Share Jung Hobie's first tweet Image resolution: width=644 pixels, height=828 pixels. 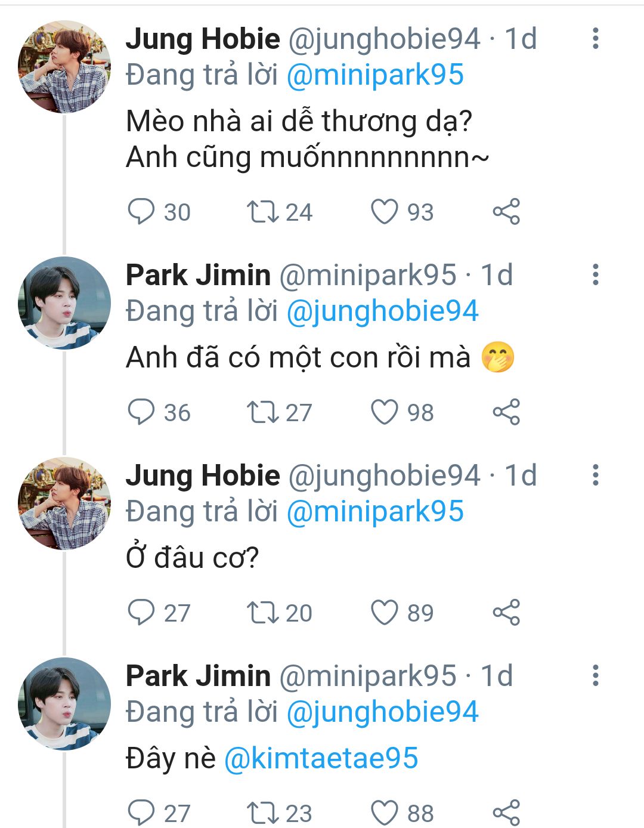(x=506, y=212)
